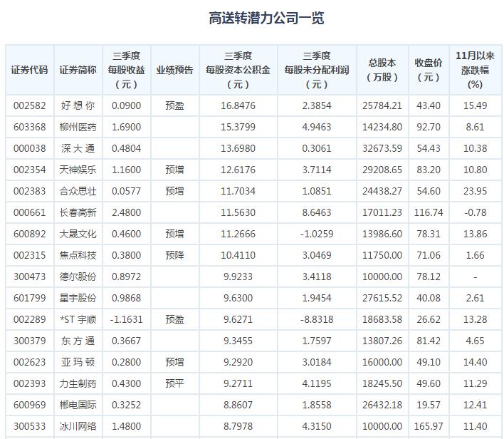The height and width of the screenshot is (439, 504).
Task: Select the closing price 165.97
Action: click(429, 426)
